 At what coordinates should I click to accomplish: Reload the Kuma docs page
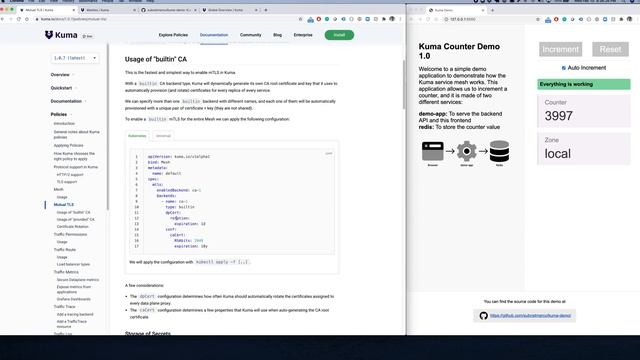tap(19, 19)
